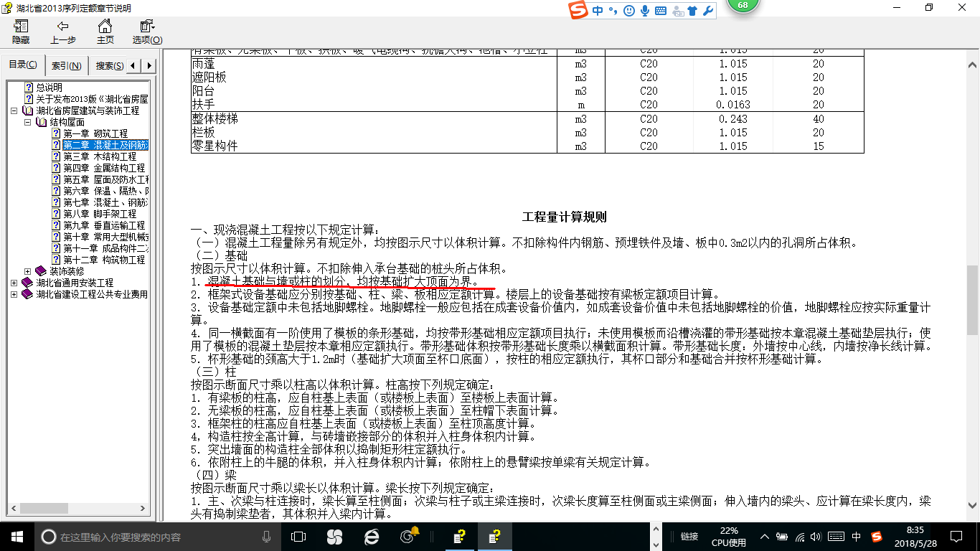Open 第九章 垂直运输工程 topic
Viewport: 980px width, 551px height.
coord(104,225)
